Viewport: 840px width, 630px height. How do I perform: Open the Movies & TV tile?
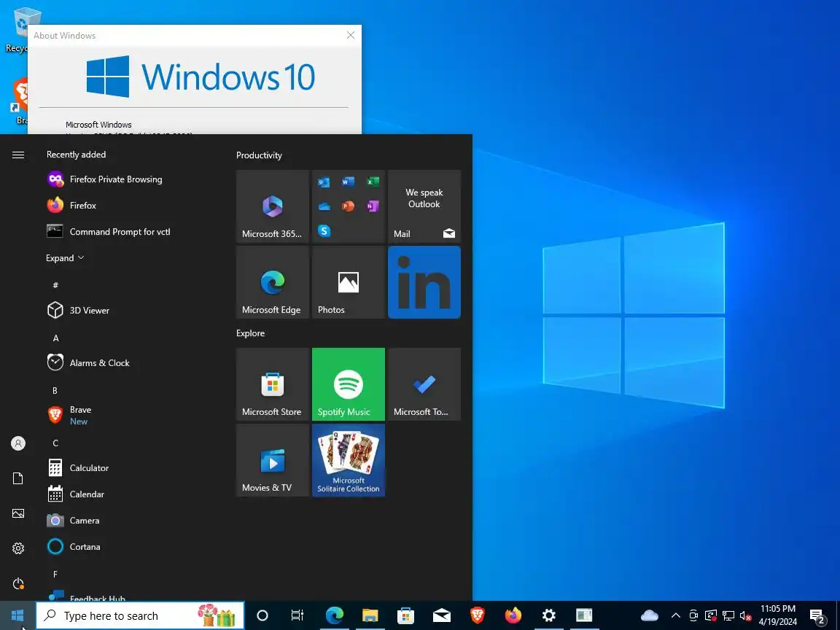(x=273, y=460)
